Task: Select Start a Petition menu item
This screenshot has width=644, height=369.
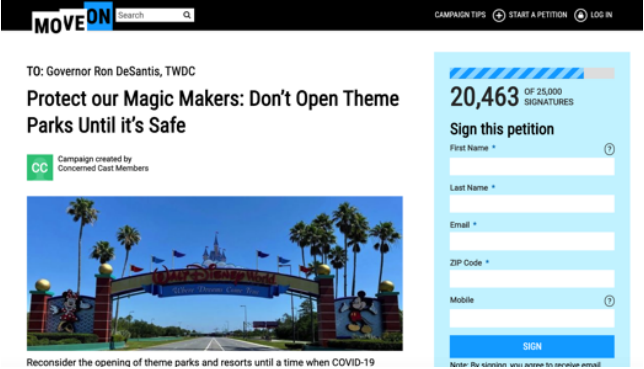Action: click(538, 15)
